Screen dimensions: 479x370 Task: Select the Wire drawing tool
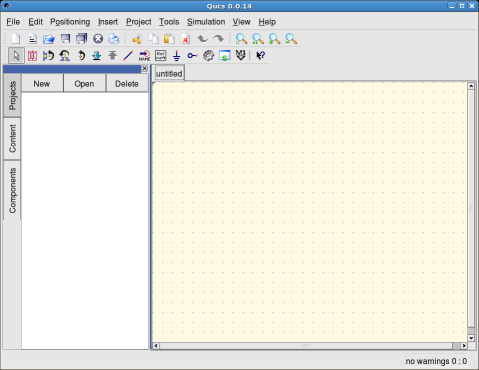(x=128, y=55)
